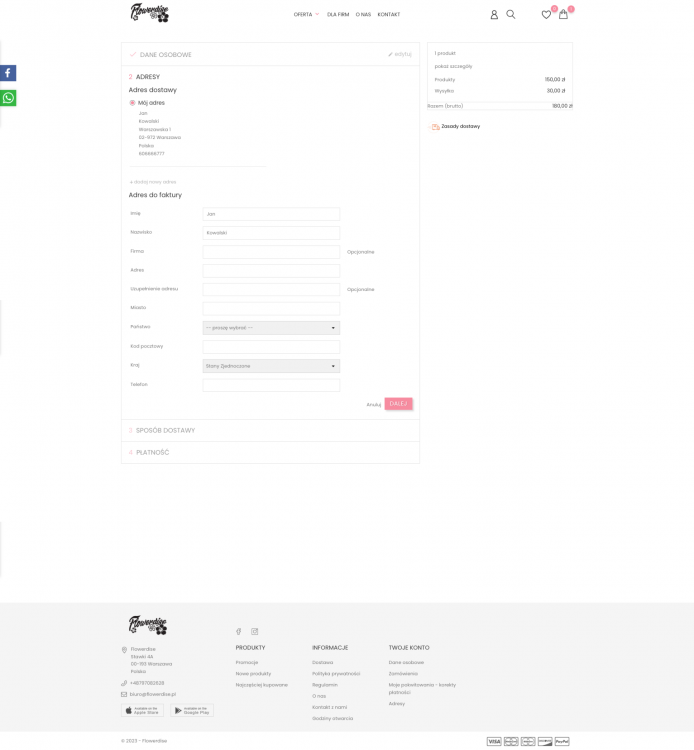The width and height of the screenshot is (694, 750).
Task: Open the Państwo dropdown
Action: (x=271, y=328)
